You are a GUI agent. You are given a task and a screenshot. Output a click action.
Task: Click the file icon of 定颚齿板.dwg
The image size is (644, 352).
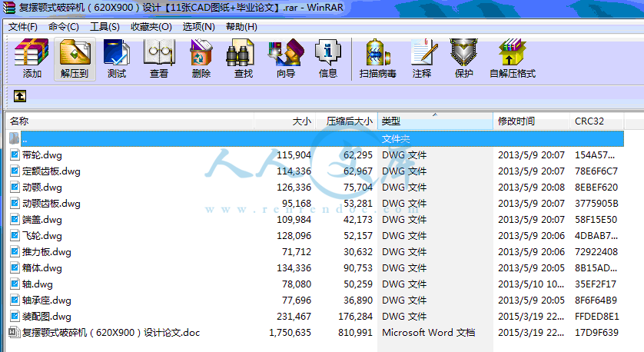click(x=15, y=171)
